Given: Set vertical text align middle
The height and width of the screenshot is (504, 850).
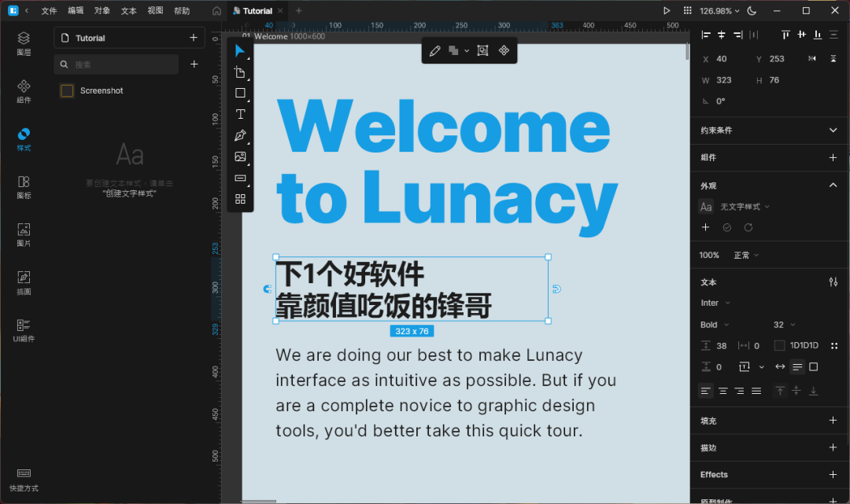Looking at the screenshot, I should pyautogui.click(x=796, y=391).
